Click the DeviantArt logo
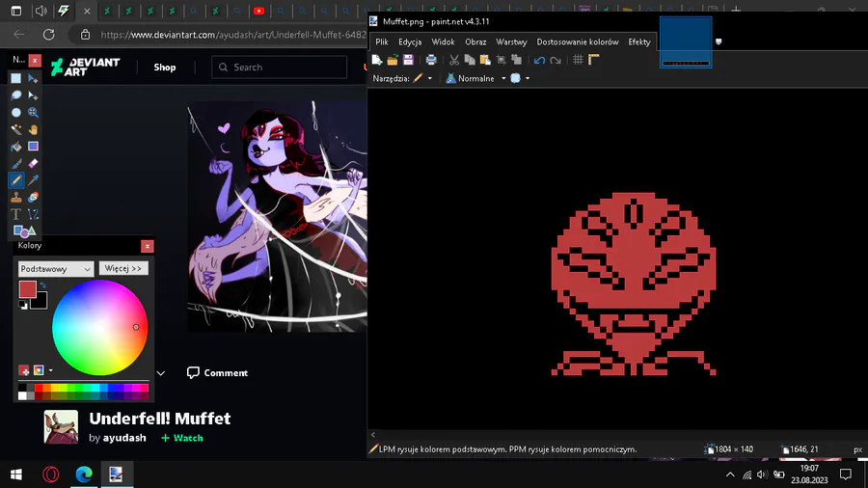 coord(85,67)
